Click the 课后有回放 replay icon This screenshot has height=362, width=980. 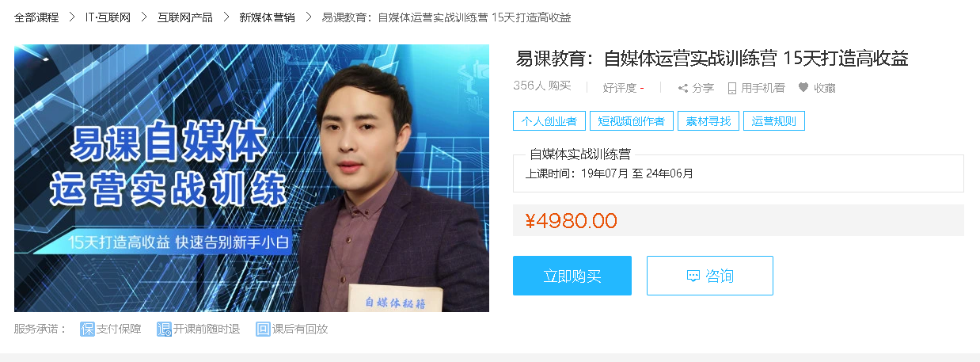pos(263,329)
